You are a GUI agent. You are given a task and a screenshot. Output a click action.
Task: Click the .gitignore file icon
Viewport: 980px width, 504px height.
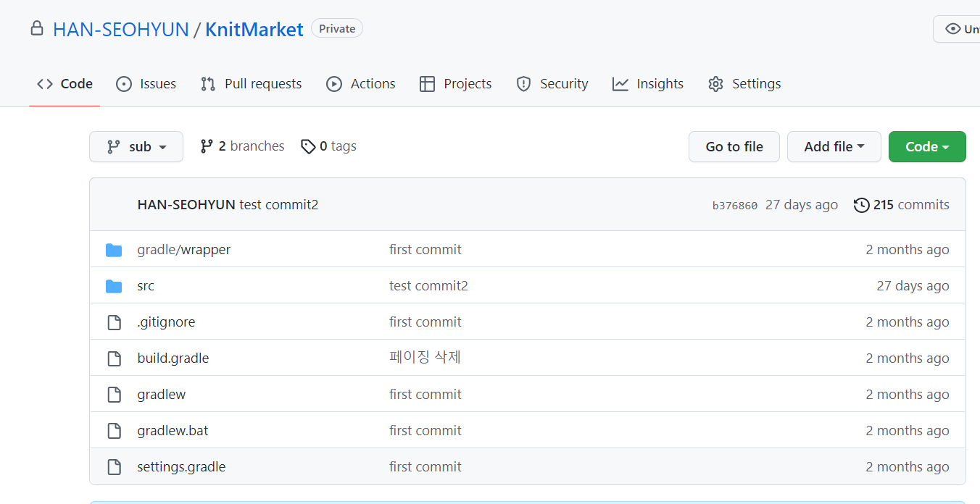(x=114, y=322)
